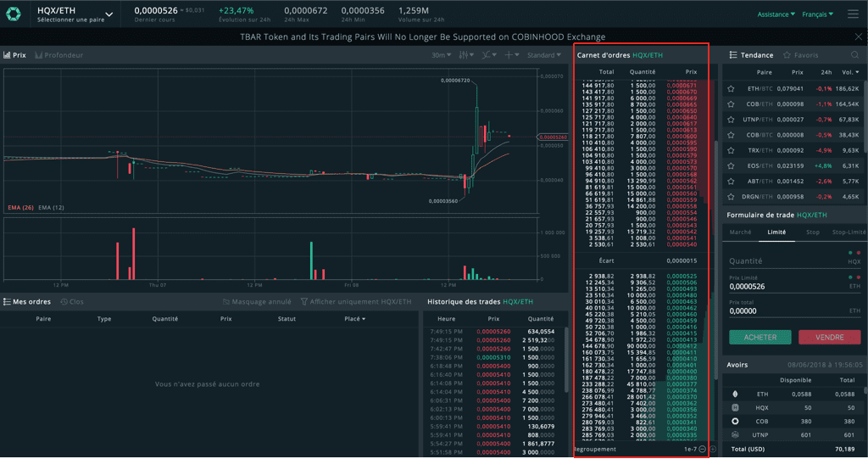Toggle Masquage annulé option
The image size is (868, 459).
[x=257, y=301]
